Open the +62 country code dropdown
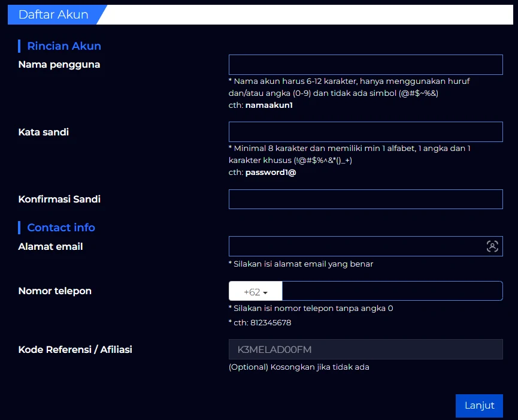This screenshot has width=518, height=420. 255,292
